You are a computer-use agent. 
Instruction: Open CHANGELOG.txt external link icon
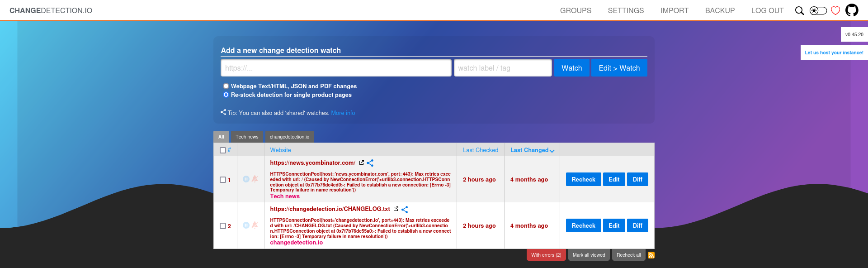click(x=396, y=209)
